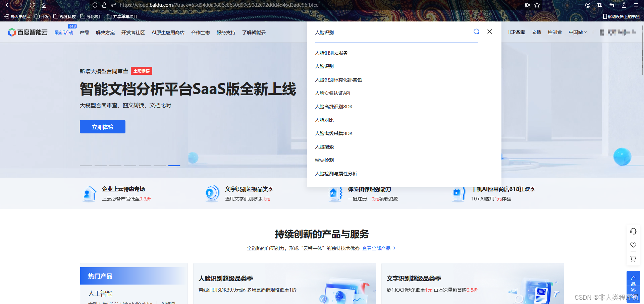Viewport: 644px width, 304px height.
Task: Select the 人脸离线识别SDK suggestion
Action: (334, 107)
